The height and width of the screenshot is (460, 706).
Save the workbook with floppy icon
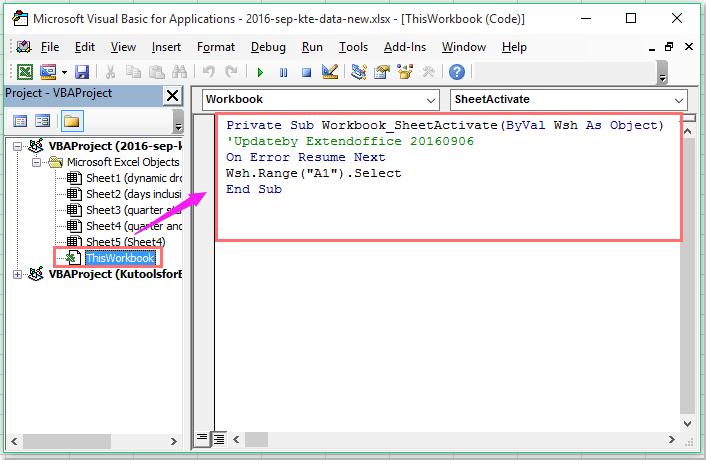point(82,72)
